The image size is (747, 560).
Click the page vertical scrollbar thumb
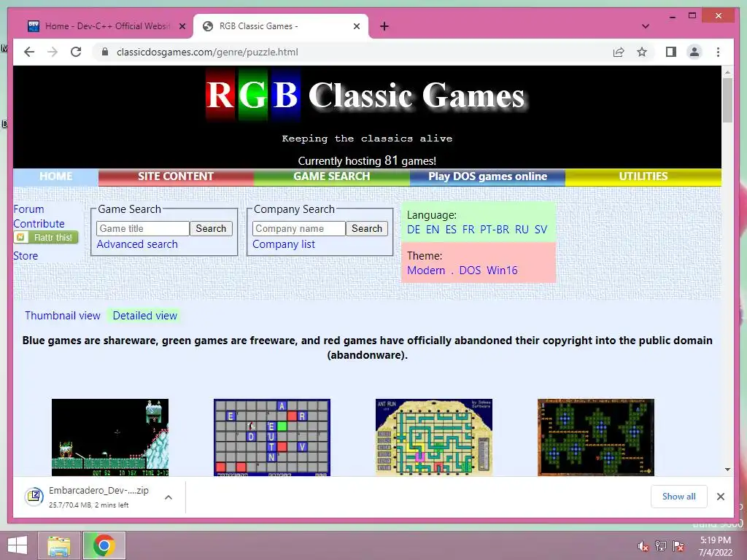click(727, 100)
